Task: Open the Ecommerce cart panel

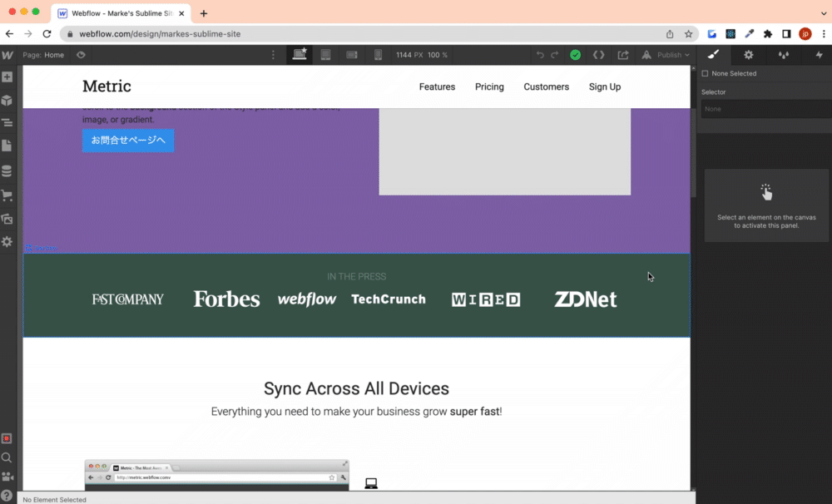Action: coord(7,195)
